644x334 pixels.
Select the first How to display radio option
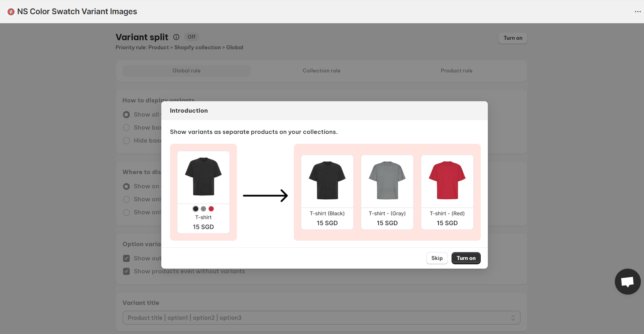126,115
